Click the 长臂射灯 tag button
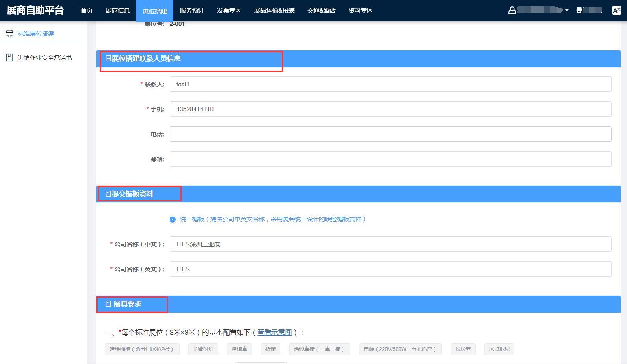Image resolution: width=627 pixels, height=364 pixels. point(203,349)
